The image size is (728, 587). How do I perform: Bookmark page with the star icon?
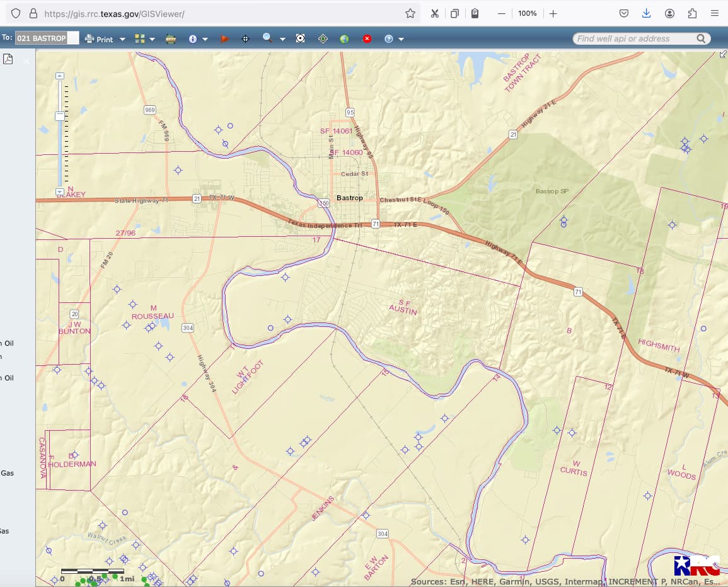tap(410, 13)
